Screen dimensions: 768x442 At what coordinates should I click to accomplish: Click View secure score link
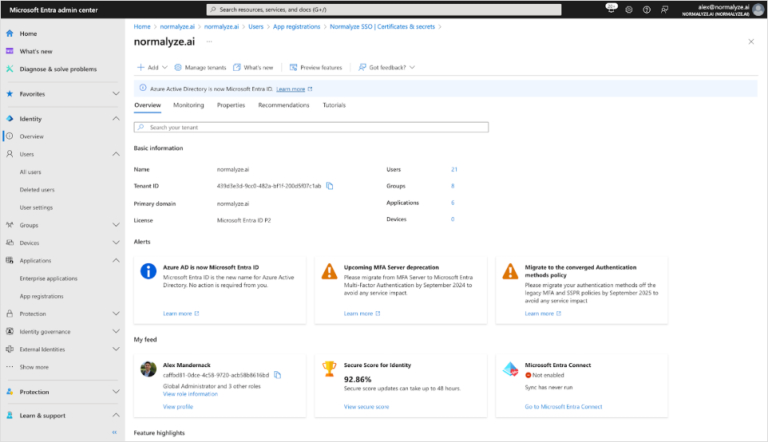[366, 407]
